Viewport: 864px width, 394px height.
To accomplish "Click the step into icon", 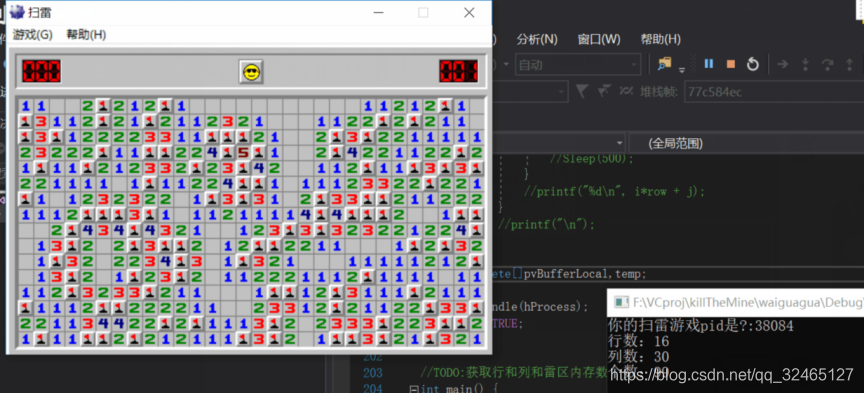I will coord(805,64).
